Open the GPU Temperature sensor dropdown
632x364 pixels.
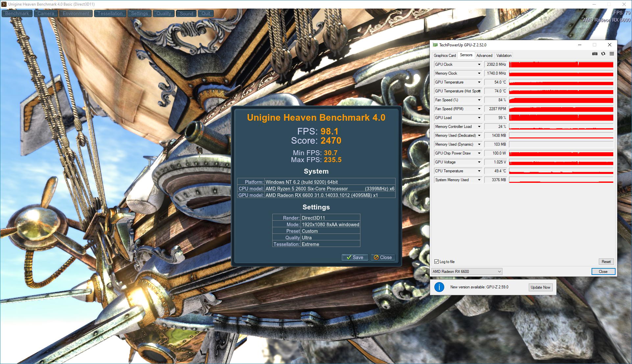click(x=479, y=82)
